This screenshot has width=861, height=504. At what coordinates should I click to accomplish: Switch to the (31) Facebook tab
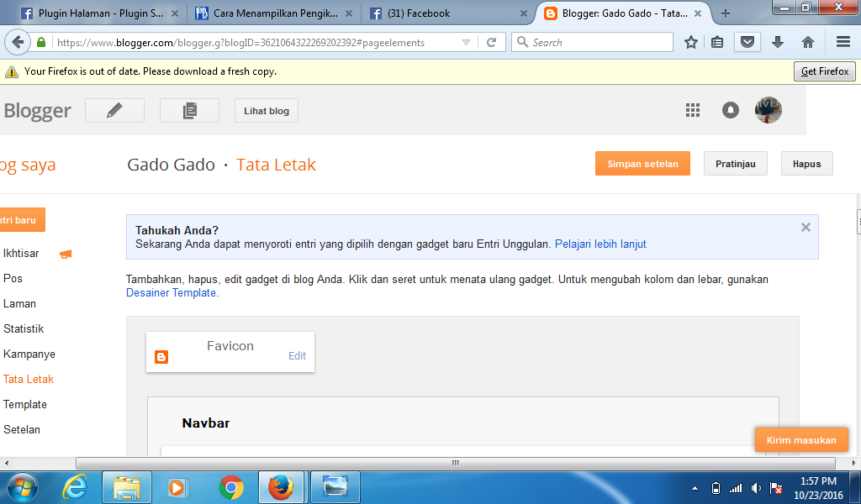click(449, 13)
